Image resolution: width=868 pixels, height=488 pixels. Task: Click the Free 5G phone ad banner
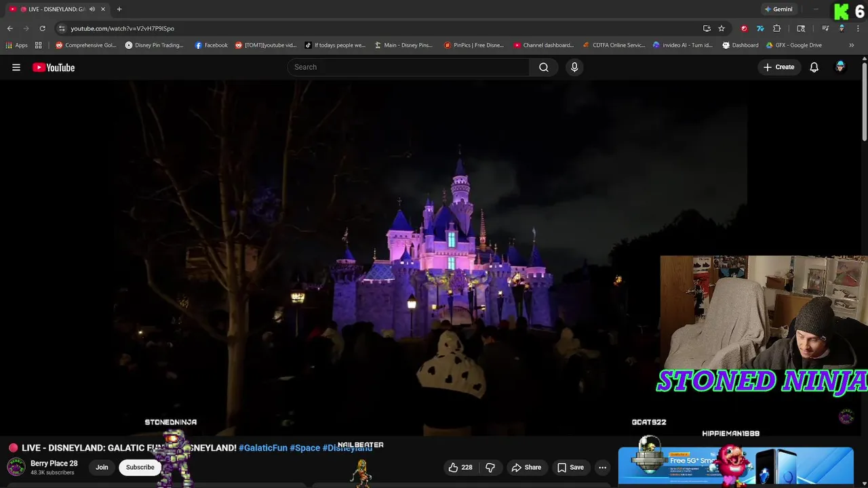click(736, 466)
